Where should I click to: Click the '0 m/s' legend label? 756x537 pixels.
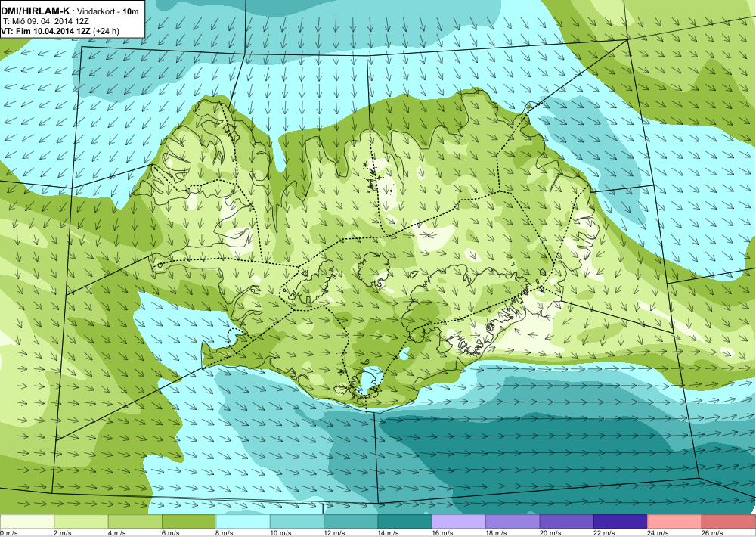click(9, 533)
